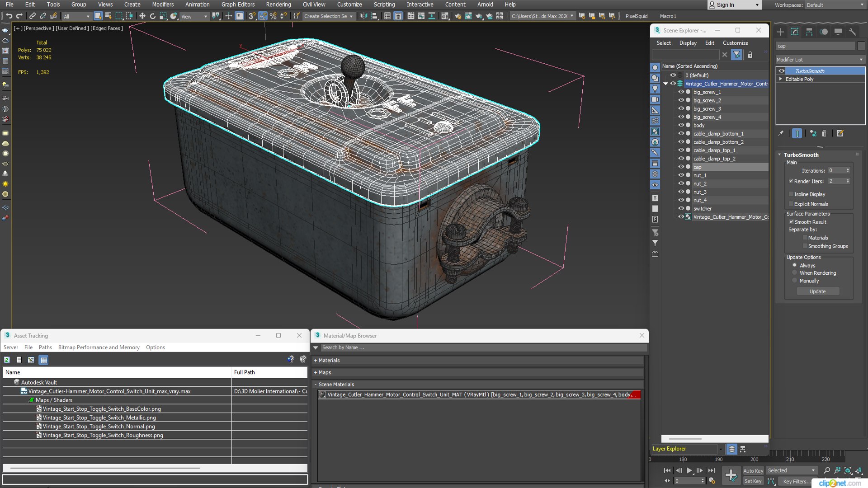Uncheck the Smooth Result checkbox
Screen dimensions: 868x488
coord(791,222)
